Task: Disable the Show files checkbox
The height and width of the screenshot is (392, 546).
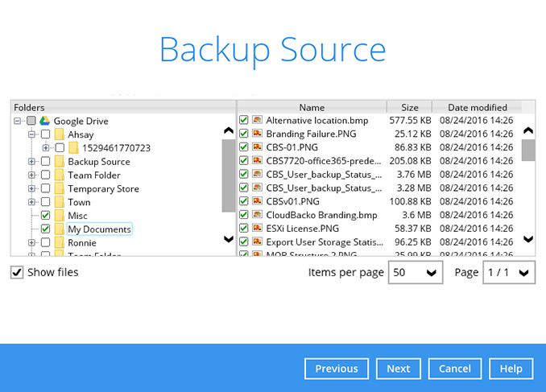Action: click(x=17, y=272)
